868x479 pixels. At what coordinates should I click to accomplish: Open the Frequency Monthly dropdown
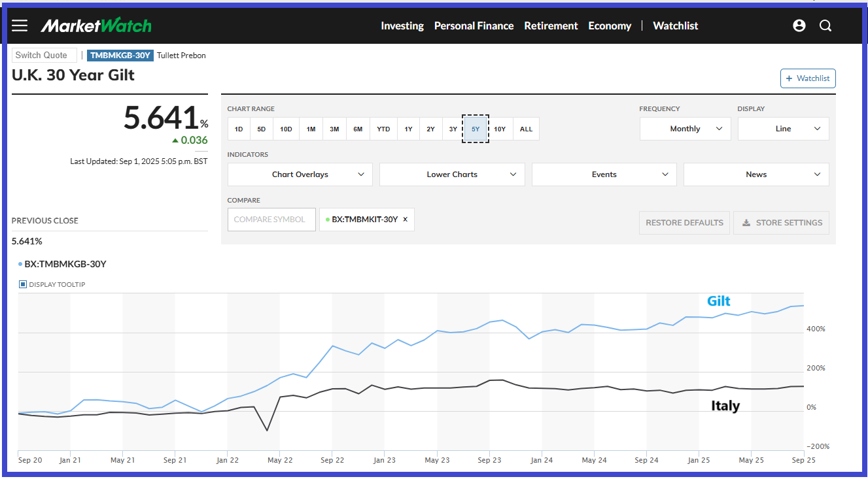[x=685, y=129]
